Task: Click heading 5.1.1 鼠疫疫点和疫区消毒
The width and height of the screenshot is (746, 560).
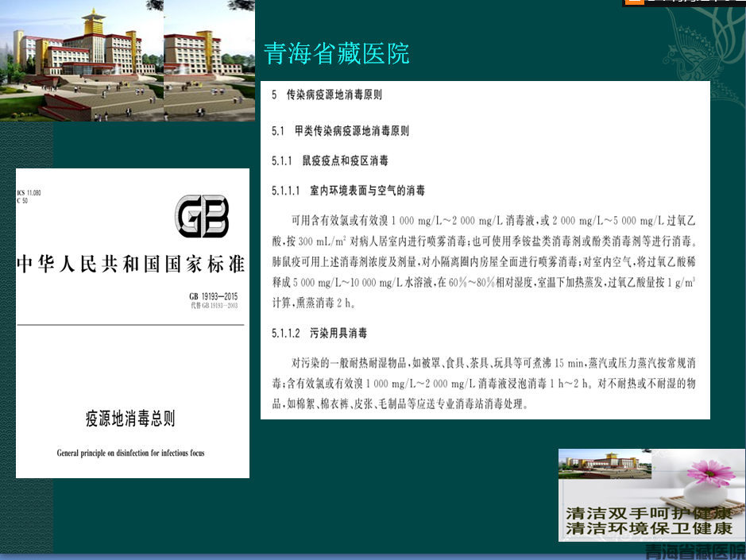Action: pos(330,160)
